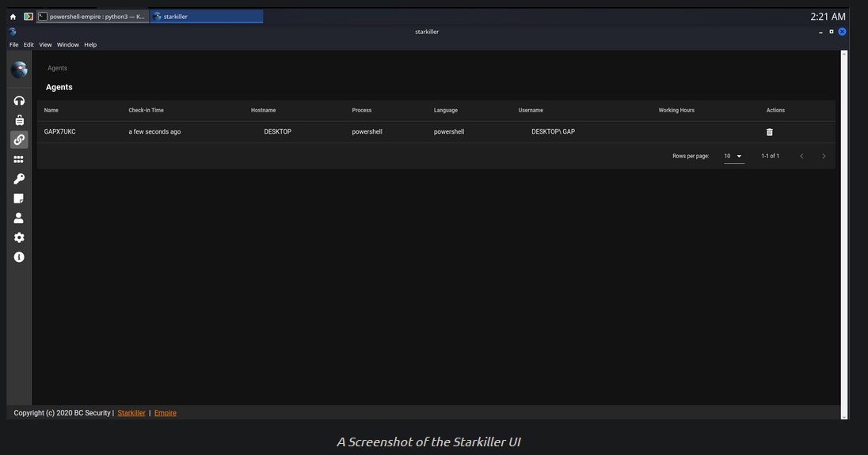Open the View menu
Viewport: 868px width, 455px height.
45,45
